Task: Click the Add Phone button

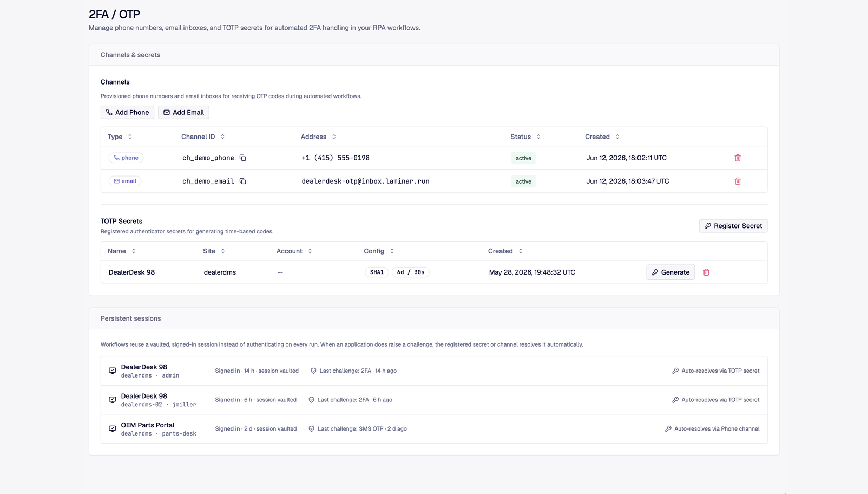Action: point(127,112)
